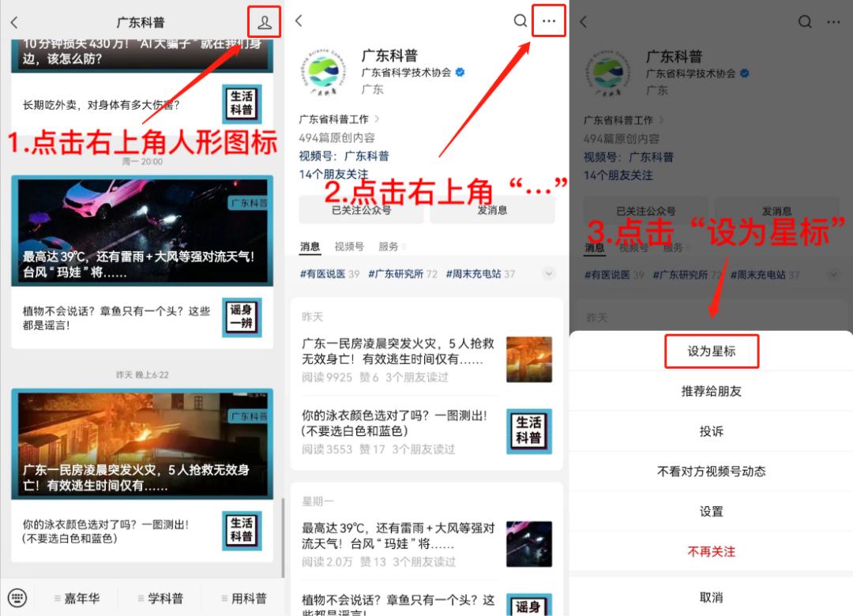This screenshot has width=853, height=616.
Task: Open the profile person icon in first panel
Action: 265,22
